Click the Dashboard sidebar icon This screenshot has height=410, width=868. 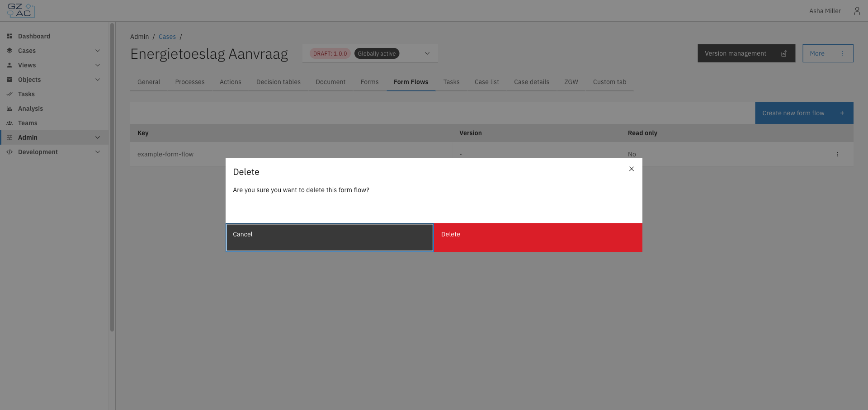coord(9,36)
